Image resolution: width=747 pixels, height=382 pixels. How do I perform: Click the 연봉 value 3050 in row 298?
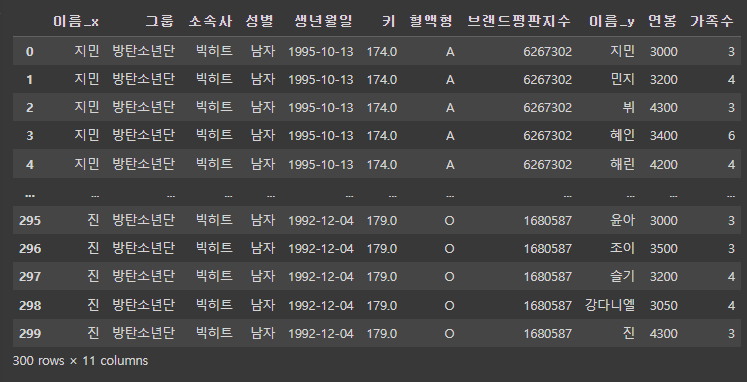click(663, 305)
